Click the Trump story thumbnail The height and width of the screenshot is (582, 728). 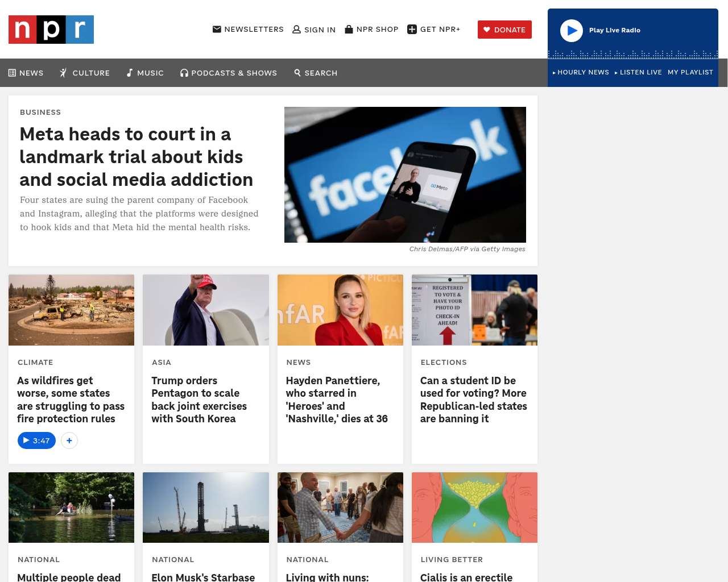206,310
